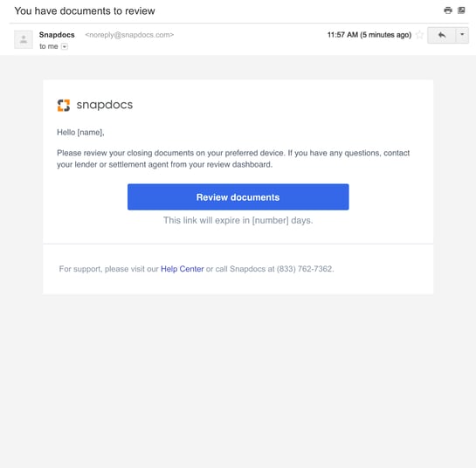
Task: Click the Review documents button
Action: pos(238,197)
